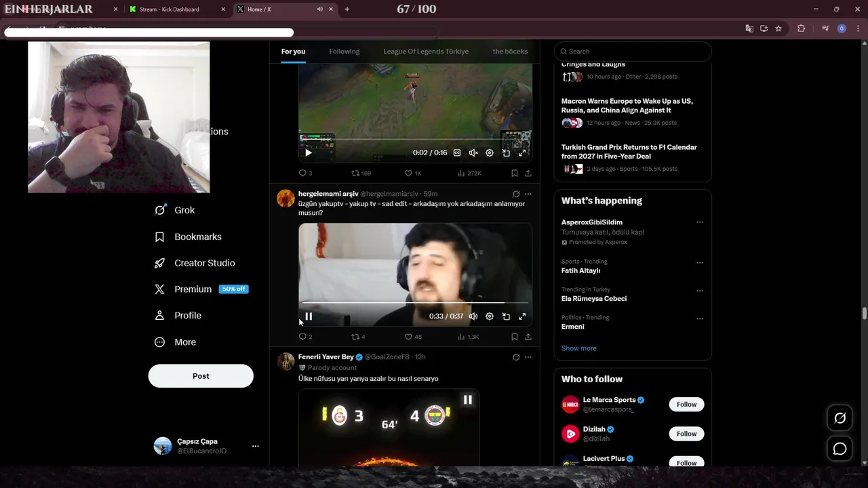This screenshot has width=868, height=488.
Task: Open more options on Fenerli Yaver Bey post
Action: tap(528, 357)
